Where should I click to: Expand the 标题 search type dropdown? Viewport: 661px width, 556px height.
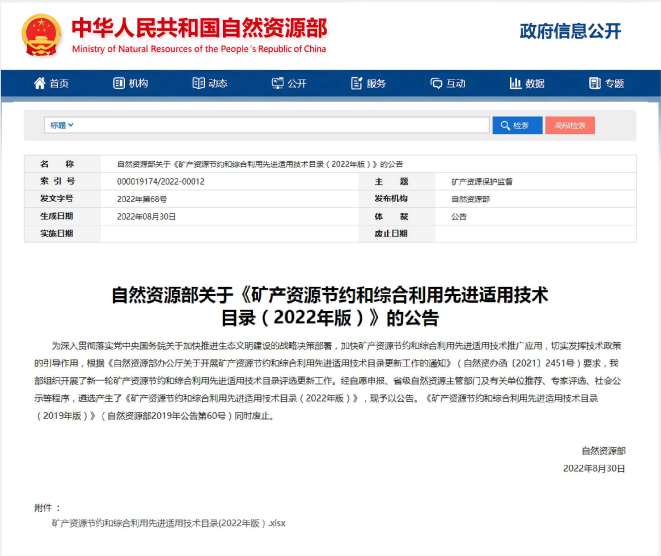coord(60,125)
